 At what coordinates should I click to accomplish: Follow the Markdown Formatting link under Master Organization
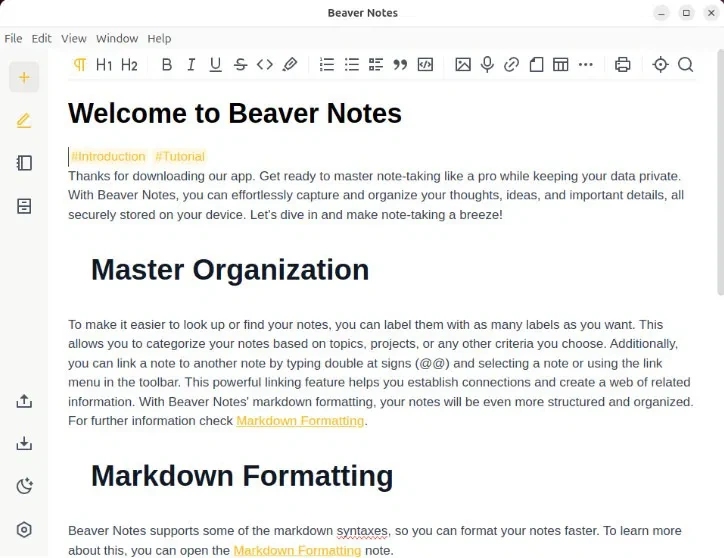click(x=300, y=421)
